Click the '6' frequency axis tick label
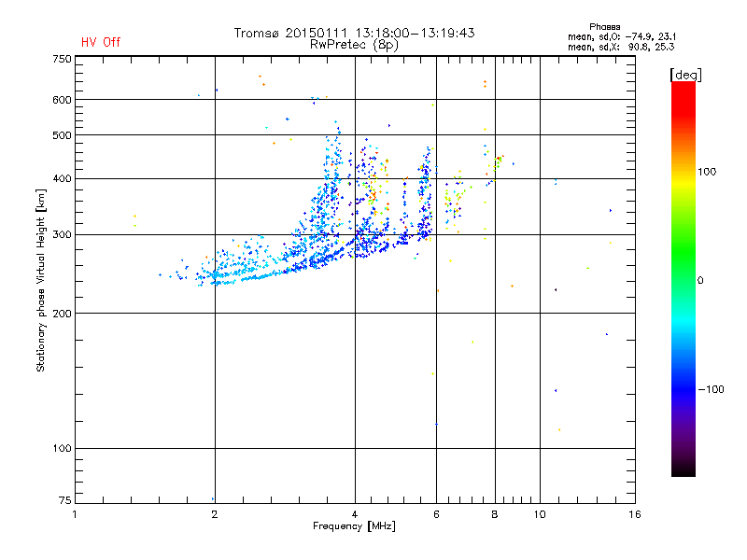The image size is (747, 560). click(436, 514)
